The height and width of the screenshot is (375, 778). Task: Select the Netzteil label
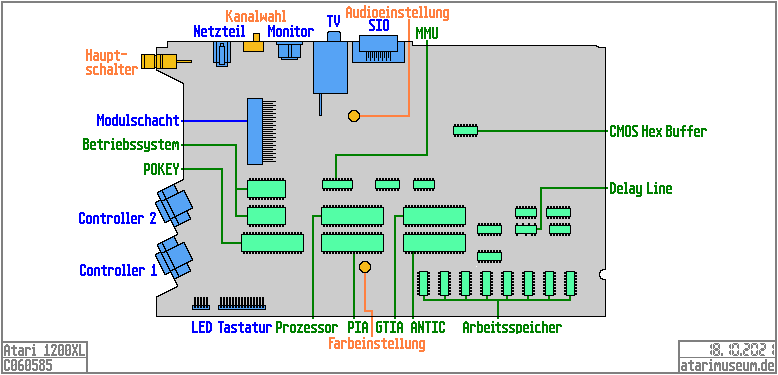[220, 32]
